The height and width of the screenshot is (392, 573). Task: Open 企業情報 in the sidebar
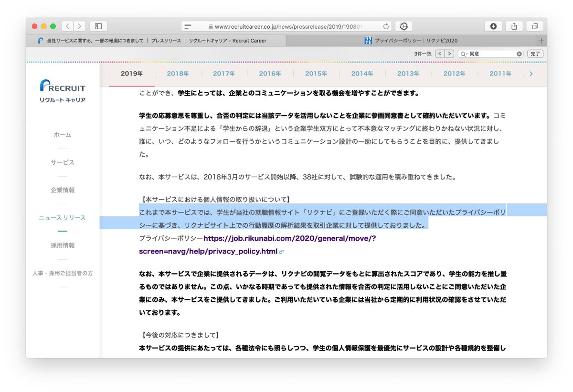(63, 190)
